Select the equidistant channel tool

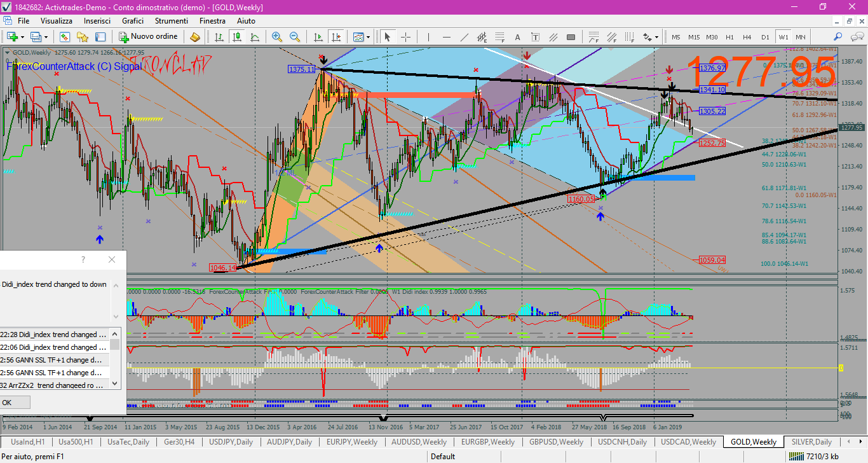482,36
